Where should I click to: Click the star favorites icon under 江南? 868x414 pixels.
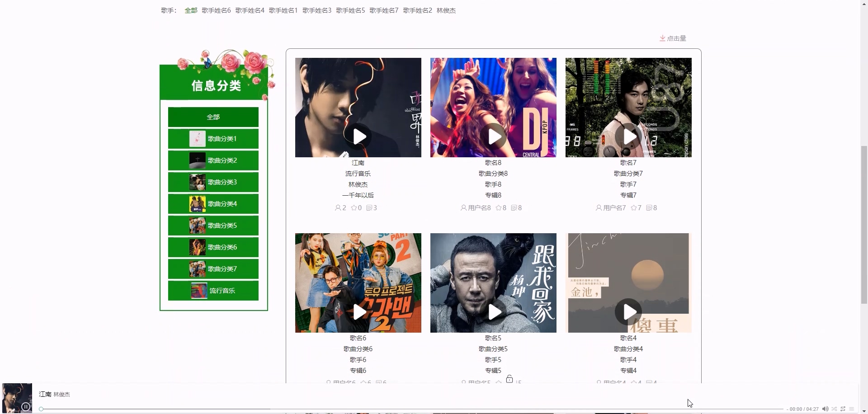point(354,208)
